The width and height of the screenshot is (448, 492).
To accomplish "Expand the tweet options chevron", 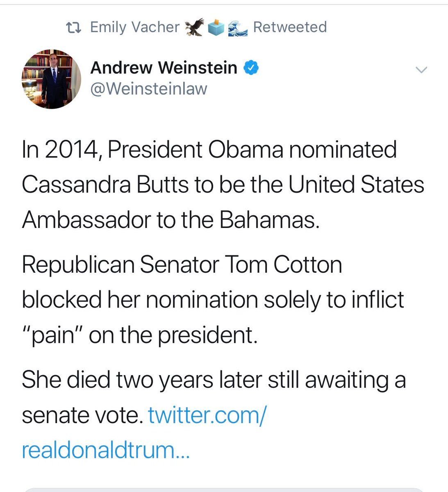I will pos(421,70).
